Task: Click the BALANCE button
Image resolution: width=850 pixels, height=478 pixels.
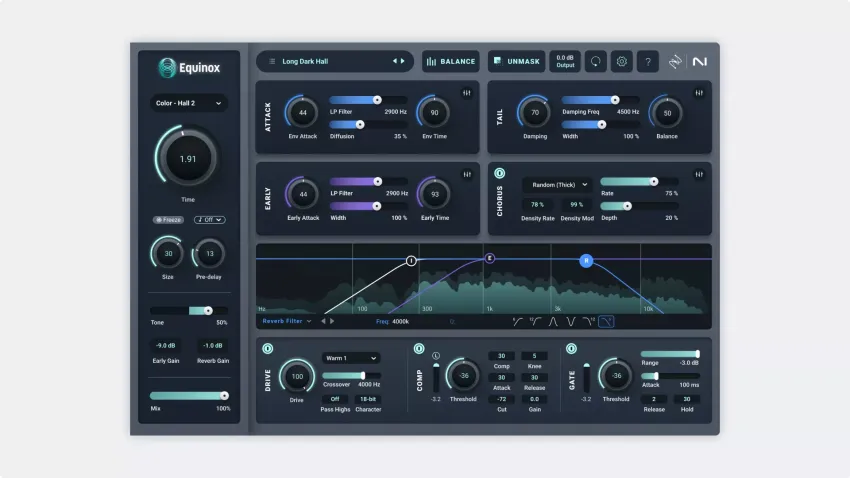Action: point(450,61)
